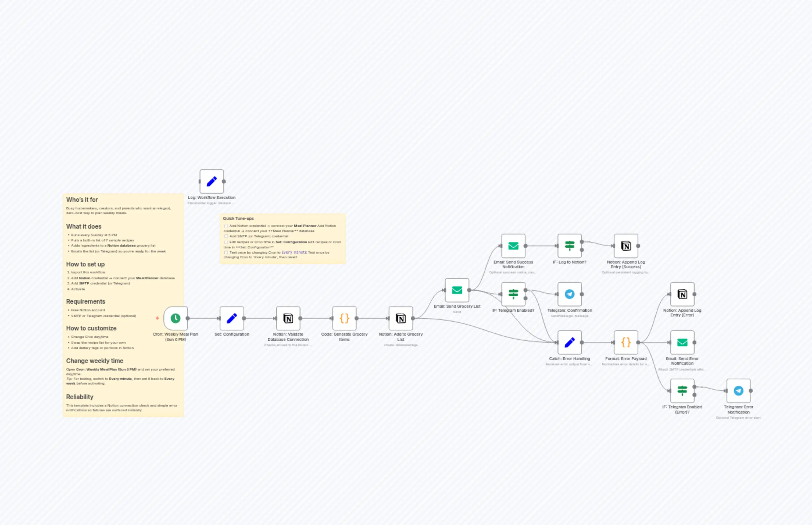Select the Telegram: Error Notification node
Viewport: 812px width, 525px height.
pyautogui.click(x=738, y=391)
